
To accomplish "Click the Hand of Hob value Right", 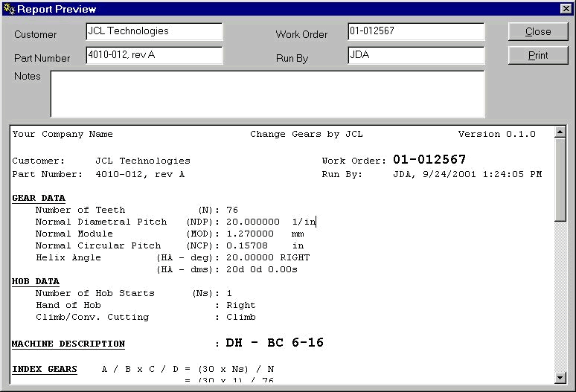I will coord(241,305).
